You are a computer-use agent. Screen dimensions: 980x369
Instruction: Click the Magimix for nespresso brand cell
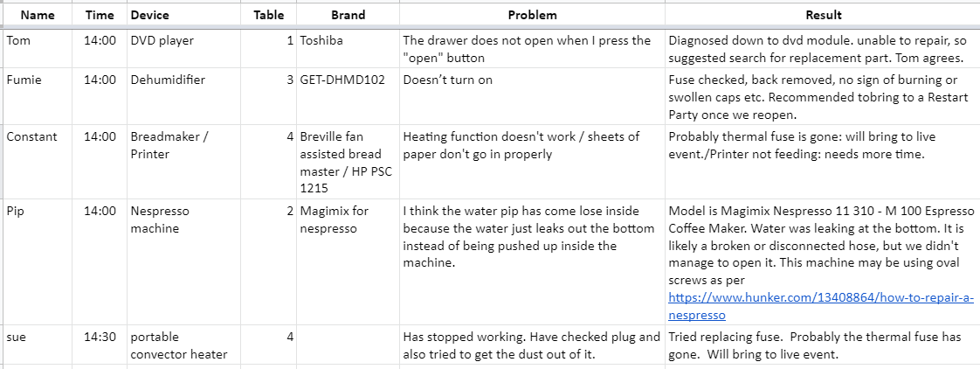(x=349, y=262)
